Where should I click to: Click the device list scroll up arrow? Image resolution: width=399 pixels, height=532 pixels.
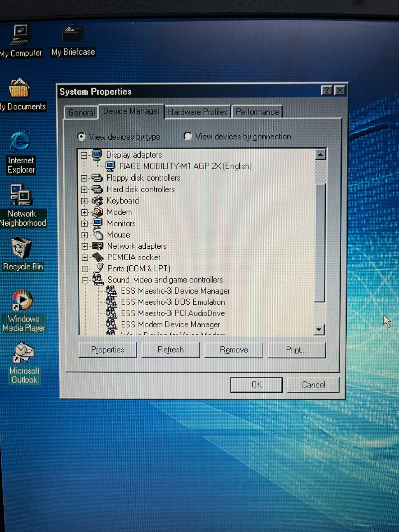pos(320,155)
